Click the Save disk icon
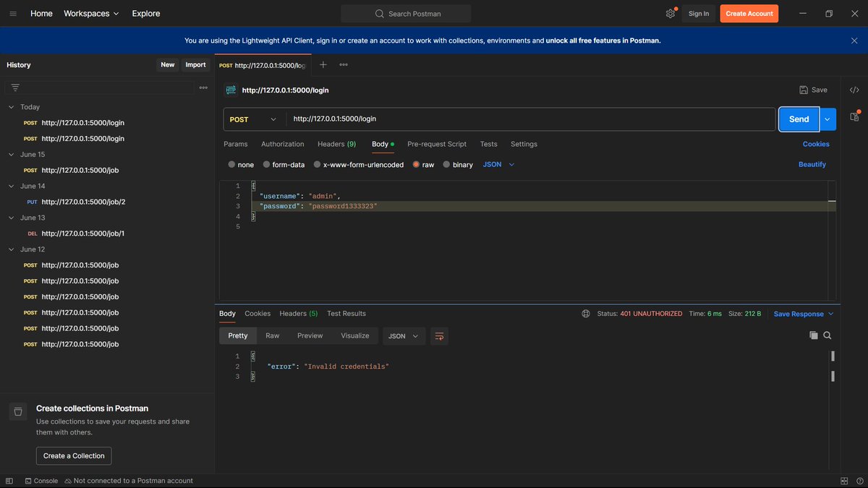This screenshot has height=488, width=868. click(804, 90)
